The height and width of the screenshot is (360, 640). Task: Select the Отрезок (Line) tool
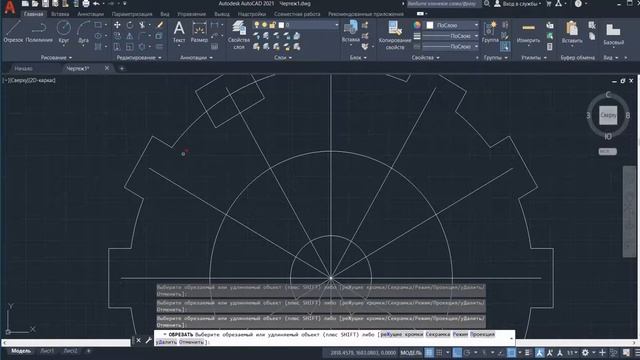[x=13, y=32]
